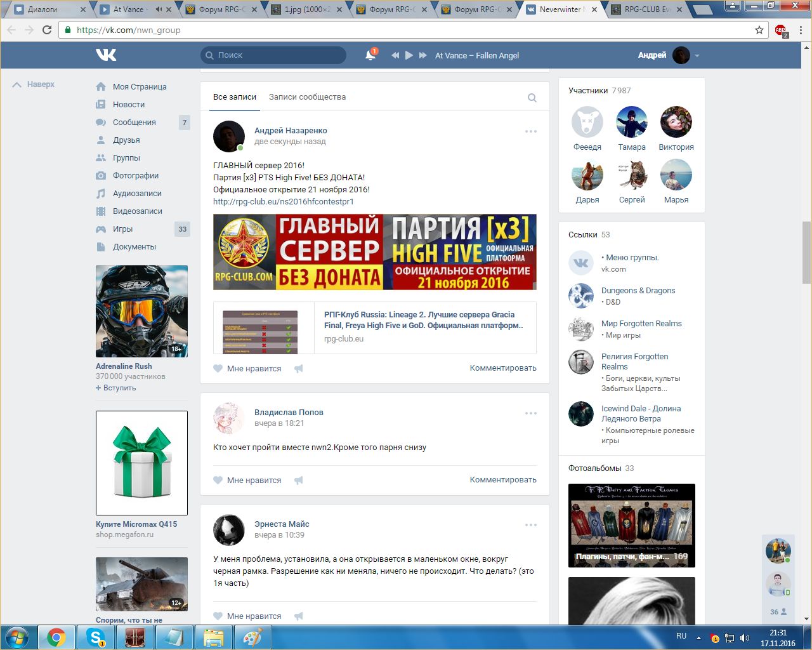
Task: Open Видеозаписи in the sidebar
Action: coord(138,211)
